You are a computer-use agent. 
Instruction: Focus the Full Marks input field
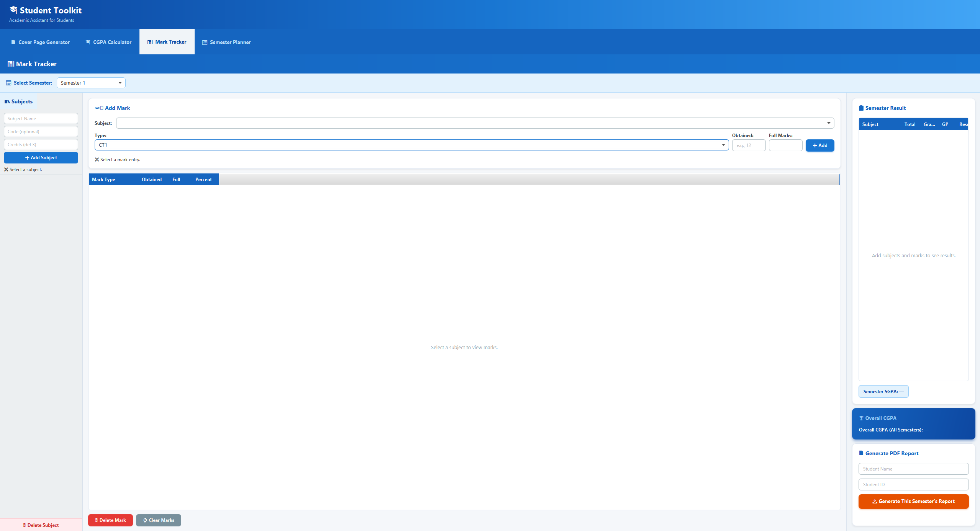pyautogui.click(x=785, y=145)
